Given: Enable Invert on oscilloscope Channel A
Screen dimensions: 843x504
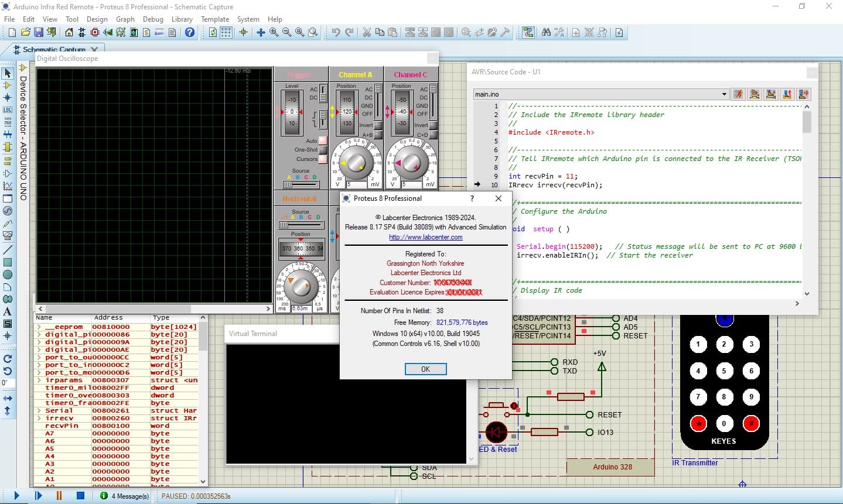Looking at the screenshot, I should coord(378,126).
